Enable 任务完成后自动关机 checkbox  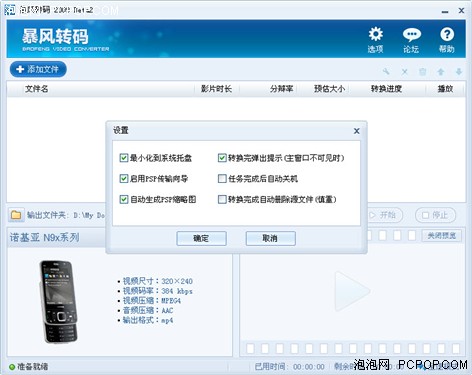(x=222, y=179)
